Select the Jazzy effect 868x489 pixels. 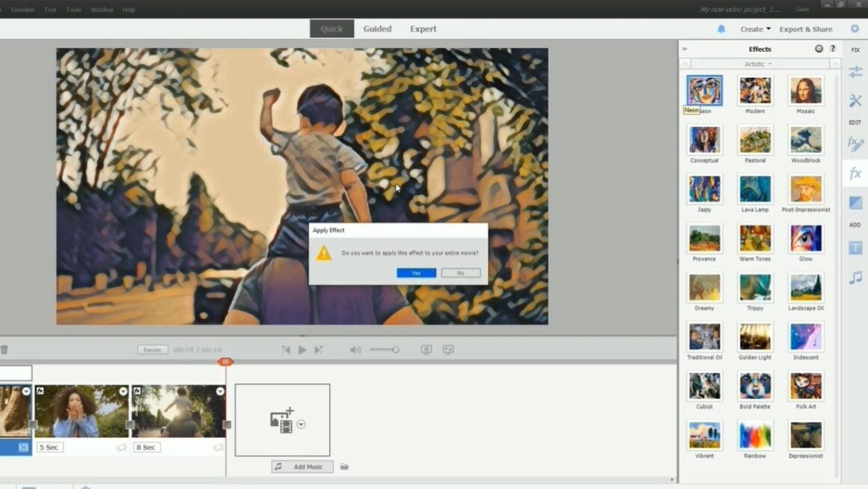704,188
